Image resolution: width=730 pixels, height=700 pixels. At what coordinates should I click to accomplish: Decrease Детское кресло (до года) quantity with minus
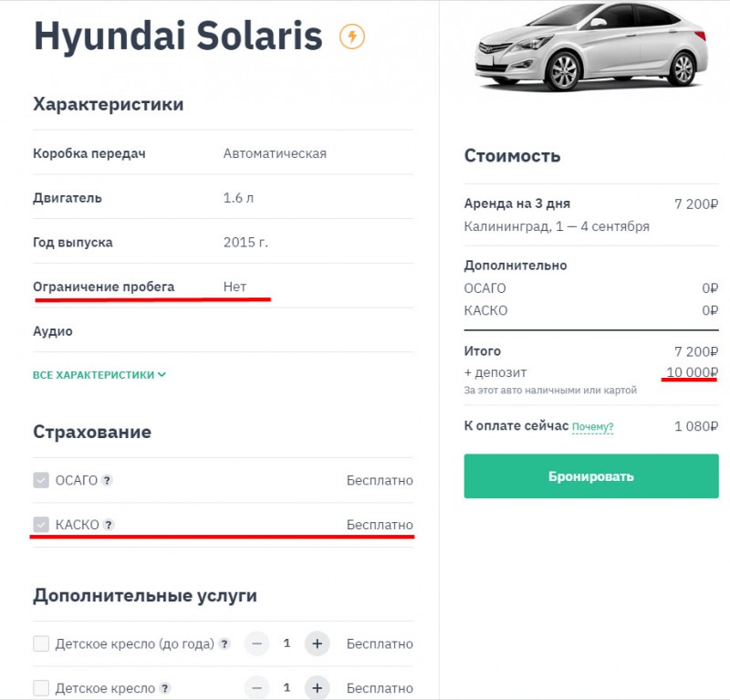(x=257, y=643)
